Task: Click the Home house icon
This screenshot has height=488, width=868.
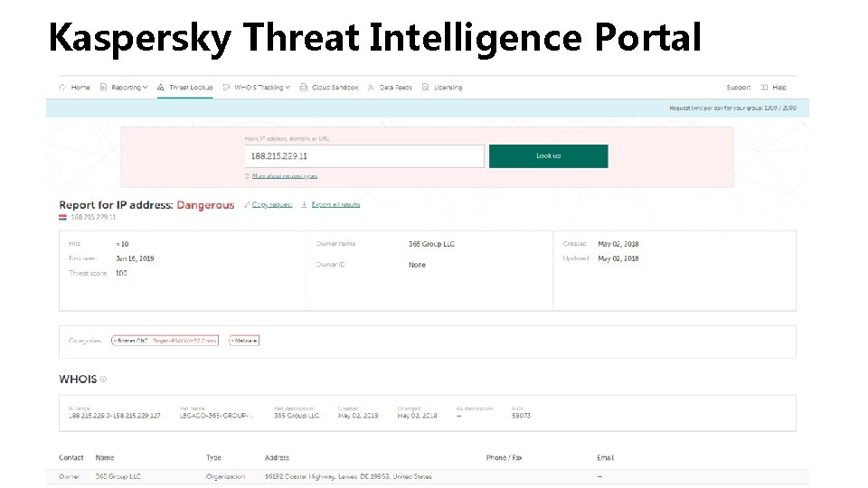Action: click(62, 88)
